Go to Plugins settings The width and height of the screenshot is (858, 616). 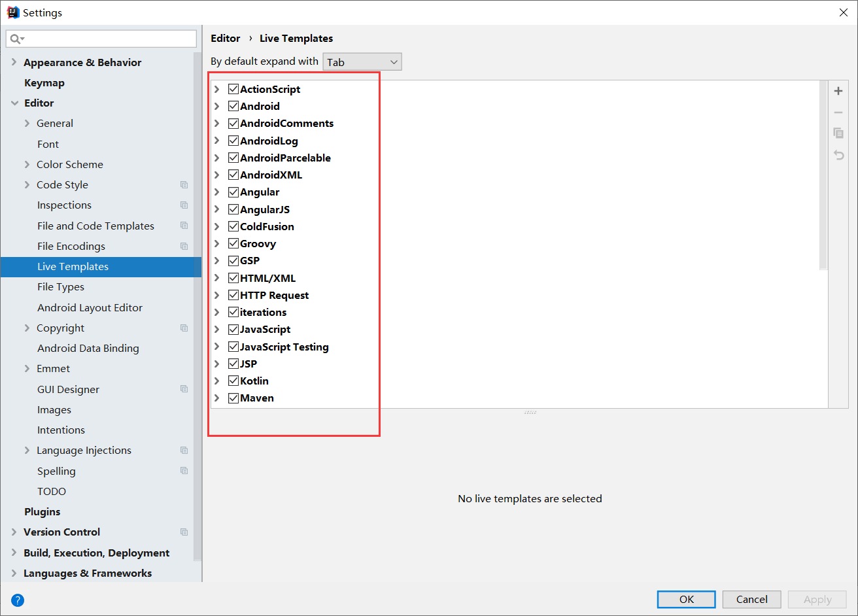[42, 512]
